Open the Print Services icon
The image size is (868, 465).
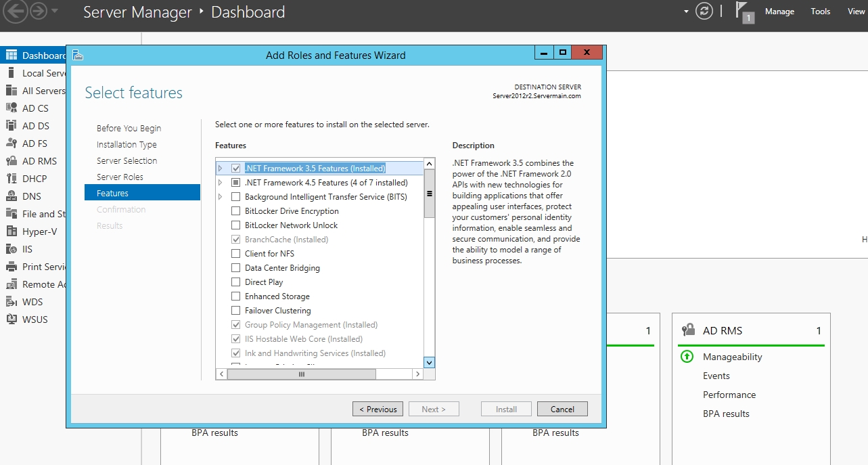coord(12,267)
